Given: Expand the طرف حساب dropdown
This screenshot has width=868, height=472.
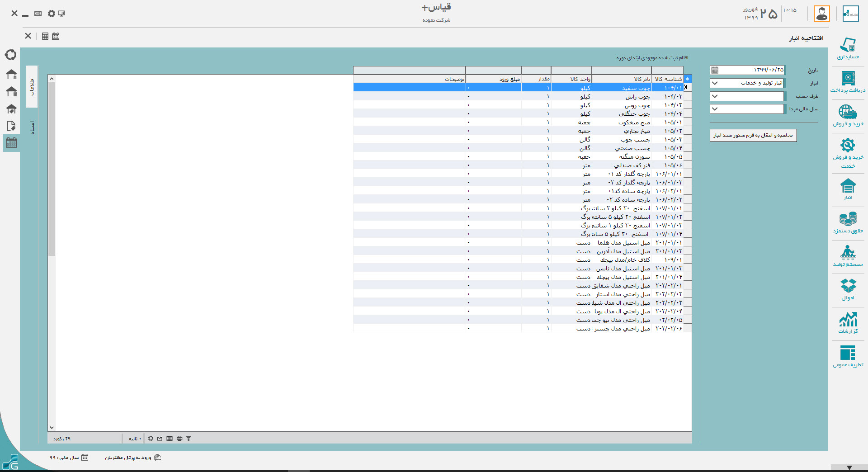Looking at the screenshot, I should [x=715, y=96].
